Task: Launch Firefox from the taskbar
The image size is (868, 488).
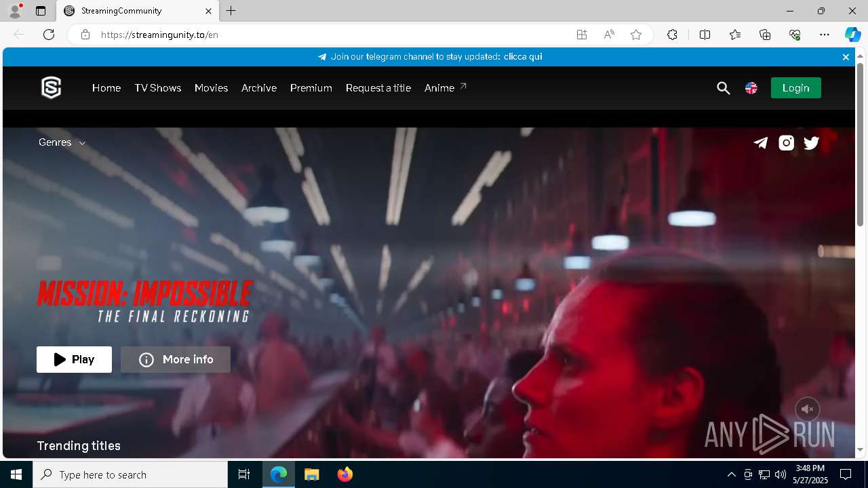Action: (x=345, y=474)
